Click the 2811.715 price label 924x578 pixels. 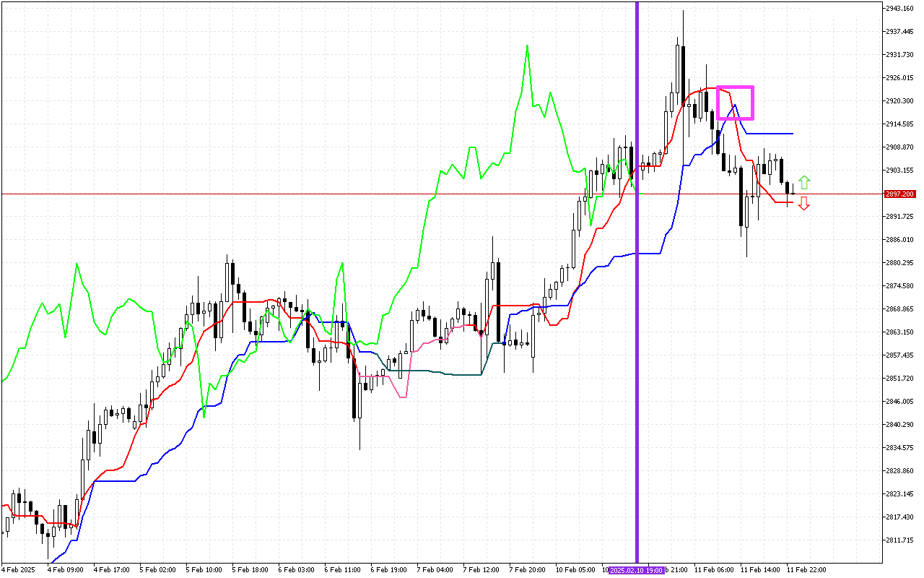899,540
